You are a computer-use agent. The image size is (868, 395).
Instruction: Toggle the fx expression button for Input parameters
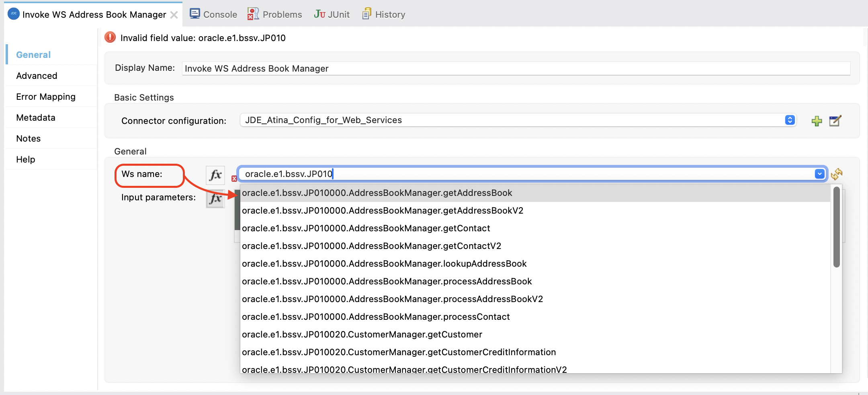[x=215, y=198]
